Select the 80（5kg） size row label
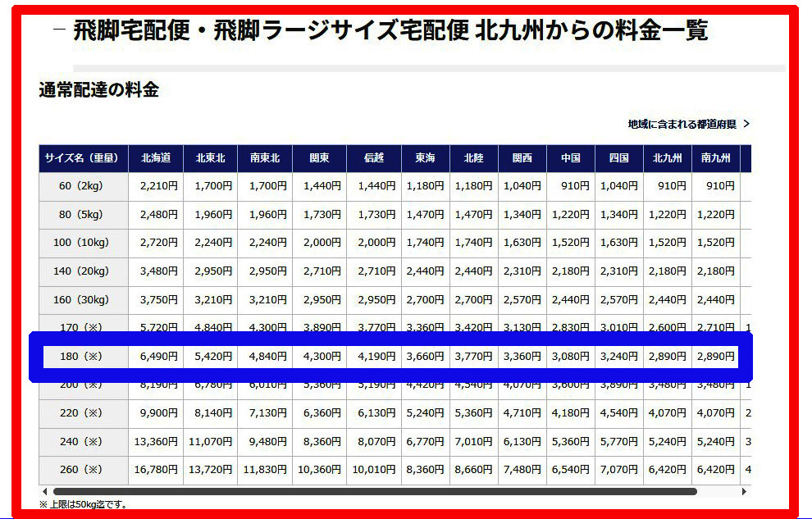 [x=84, y=215]
